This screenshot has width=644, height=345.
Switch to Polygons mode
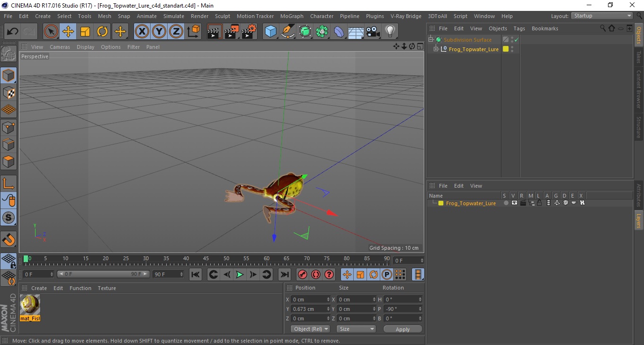click(x=9, y=161)
